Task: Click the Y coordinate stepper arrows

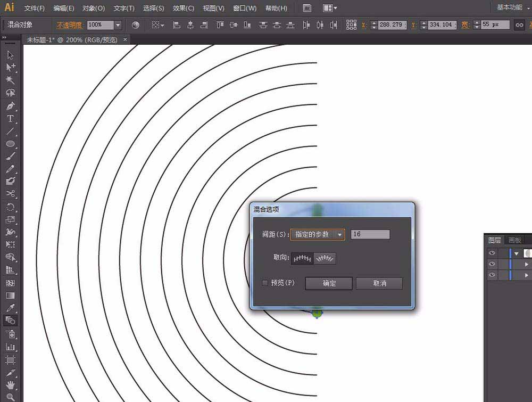Action: click(423, 25)
